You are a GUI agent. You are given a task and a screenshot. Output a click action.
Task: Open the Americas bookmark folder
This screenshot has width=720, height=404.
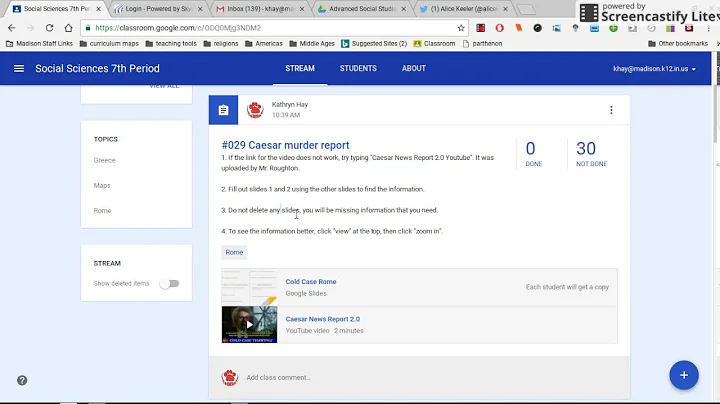(264, 44)
